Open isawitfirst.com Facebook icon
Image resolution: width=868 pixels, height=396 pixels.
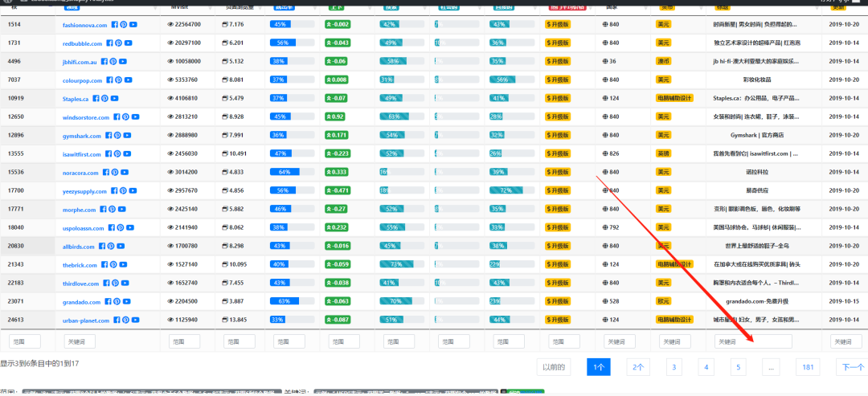(108, 154)
